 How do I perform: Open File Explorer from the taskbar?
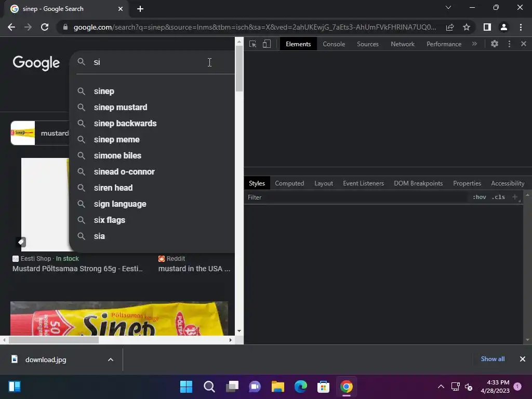tap(277, 387)
